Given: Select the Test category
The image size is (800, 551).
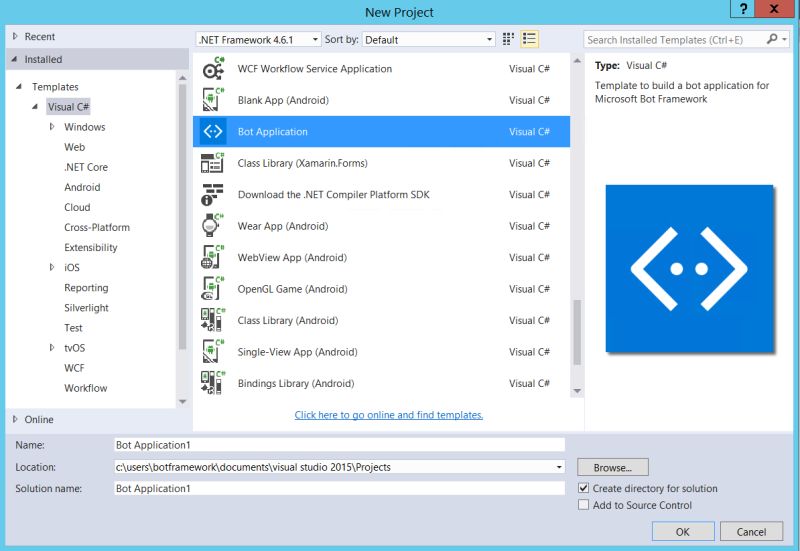Looking at the screenshot, I should point(73,328).
